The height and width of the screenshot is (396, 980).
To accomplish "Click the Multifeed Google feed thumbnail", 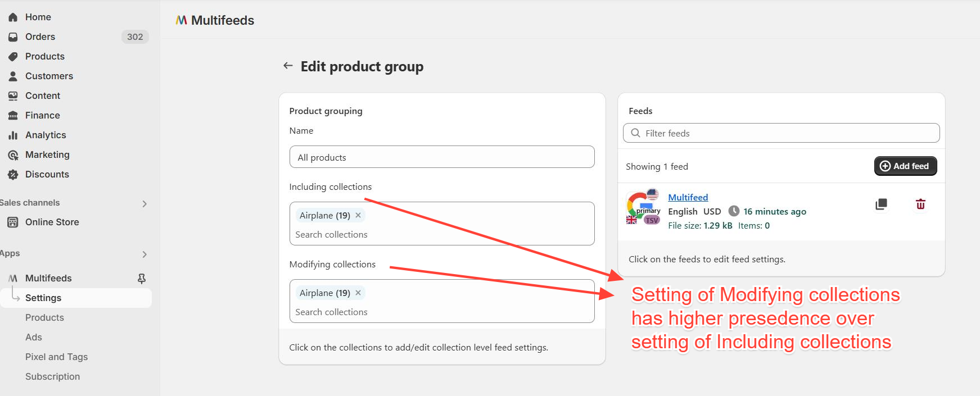I will (x=643, y=207).
